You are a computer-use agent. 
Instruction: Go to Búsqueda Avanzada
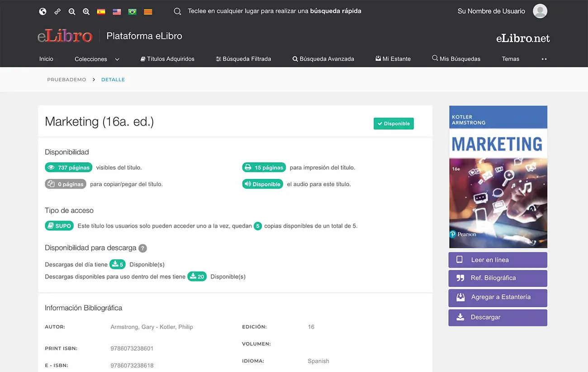(x=323, y=59)
